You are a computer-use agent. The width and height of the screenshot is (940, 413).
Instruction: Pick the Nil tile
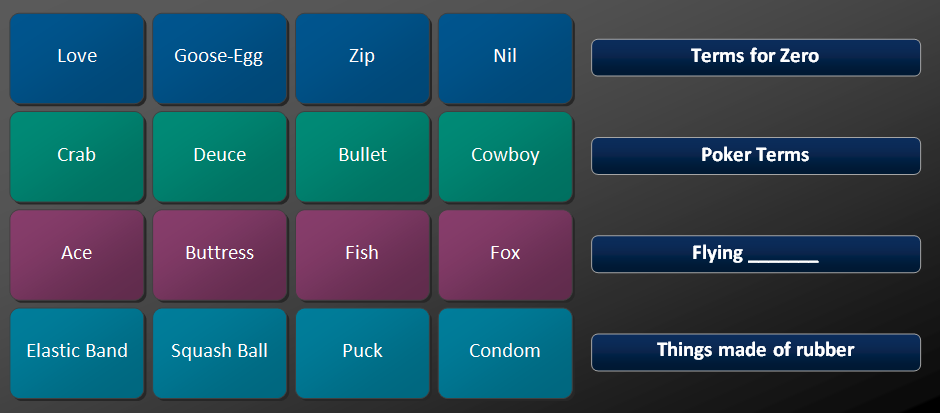click(505, 58)
